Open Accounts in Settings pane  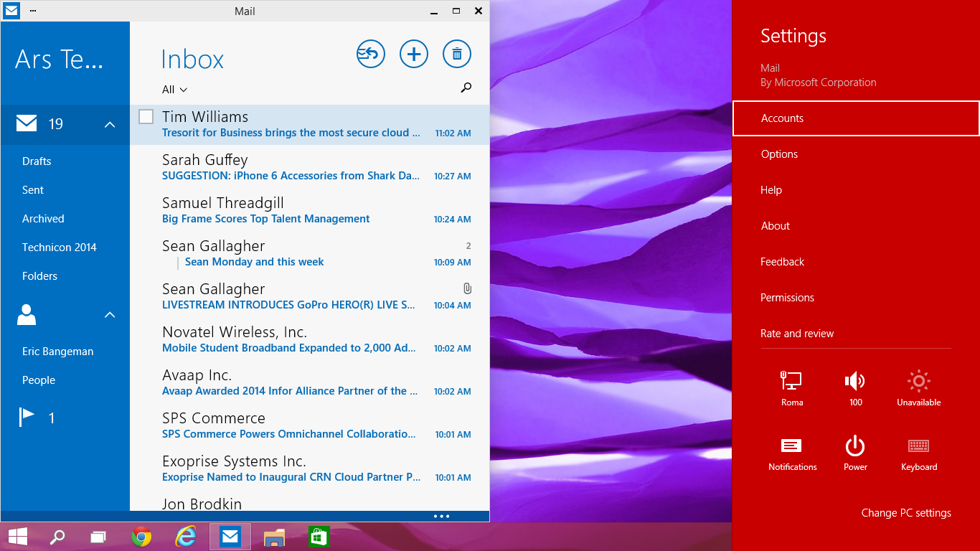coord(856,118)
